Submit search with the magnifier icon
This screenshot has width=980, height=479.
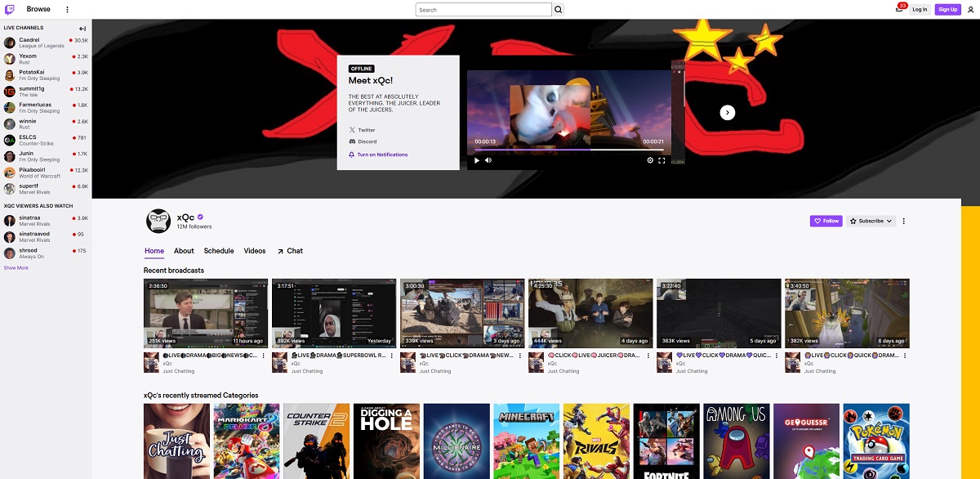[x=559, y=10]
